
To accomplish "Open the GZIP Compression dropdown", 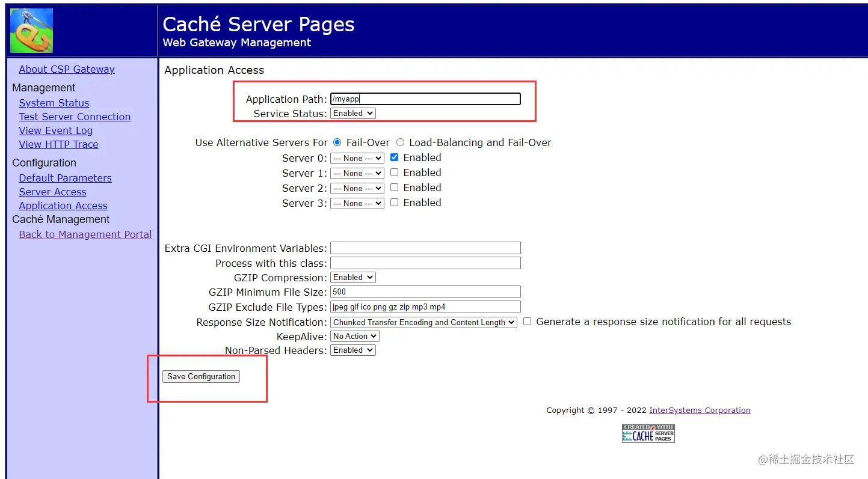I will tap(353, 277).
